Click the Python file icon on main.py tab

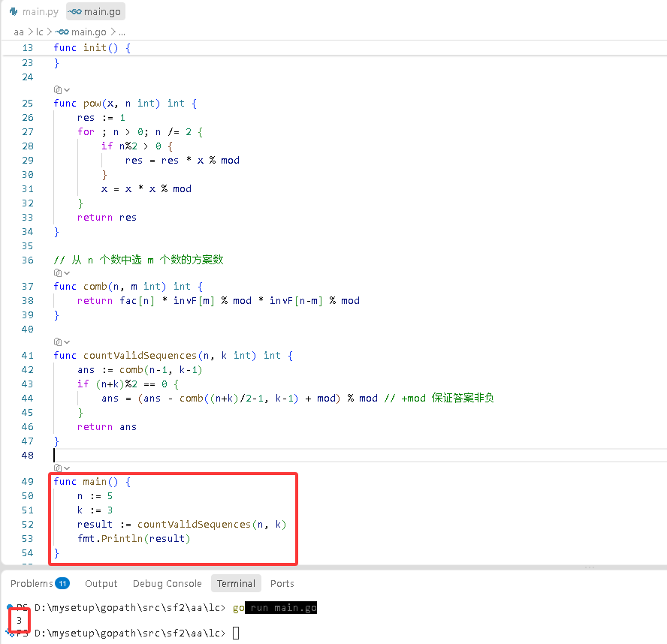14,11
